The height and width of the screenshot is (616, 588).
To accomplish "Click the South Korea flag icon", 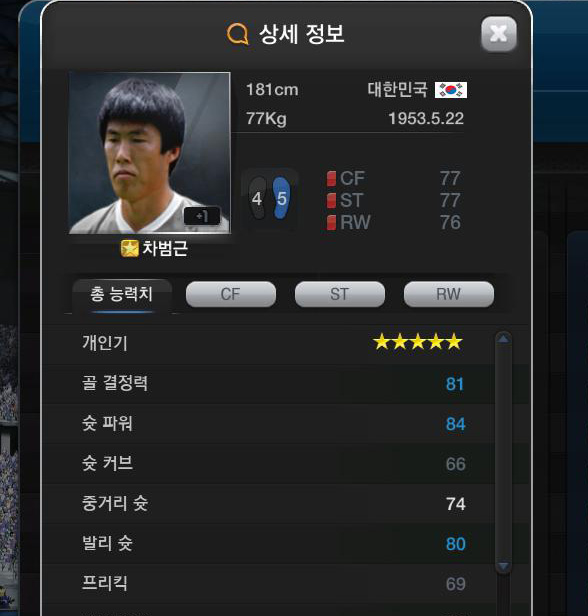I will [x=451, y=90].
